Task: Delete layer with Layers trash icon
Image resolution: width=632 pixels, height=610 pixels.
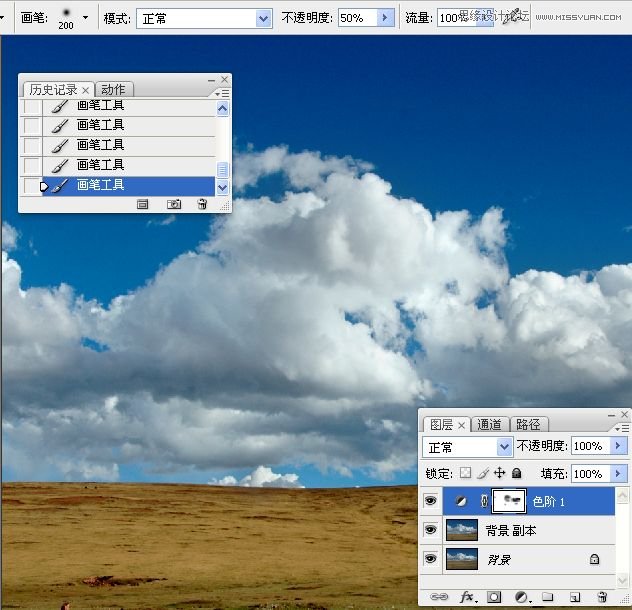Action: [602, 597]
